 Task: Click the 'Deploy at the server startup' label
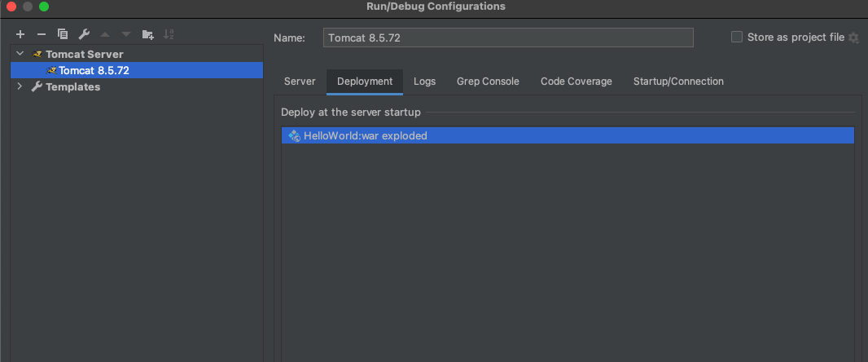coord(351,113)
